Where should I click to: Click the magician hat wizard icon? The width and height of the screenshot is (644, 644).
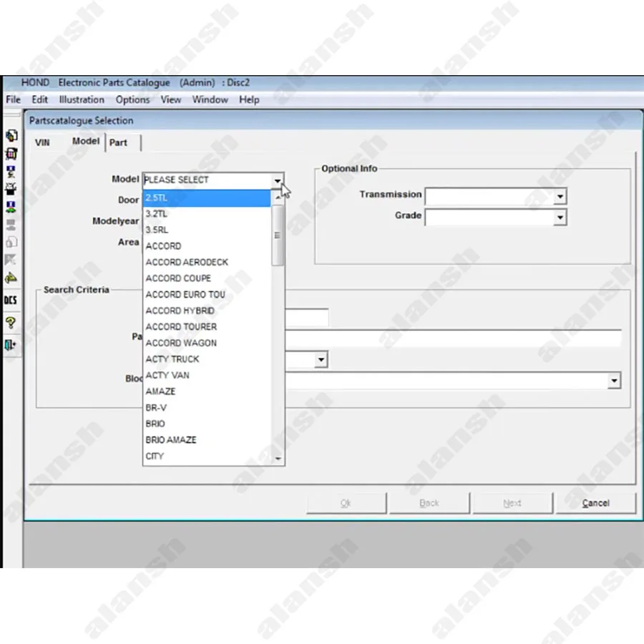(x=11, y=189)
